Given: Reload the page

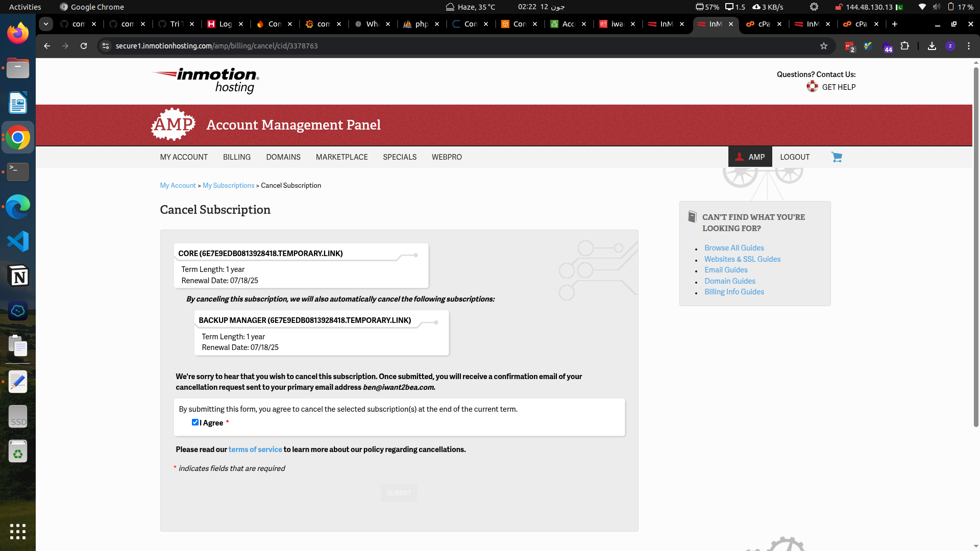Looking at the screenshot, I should [84, 46].
